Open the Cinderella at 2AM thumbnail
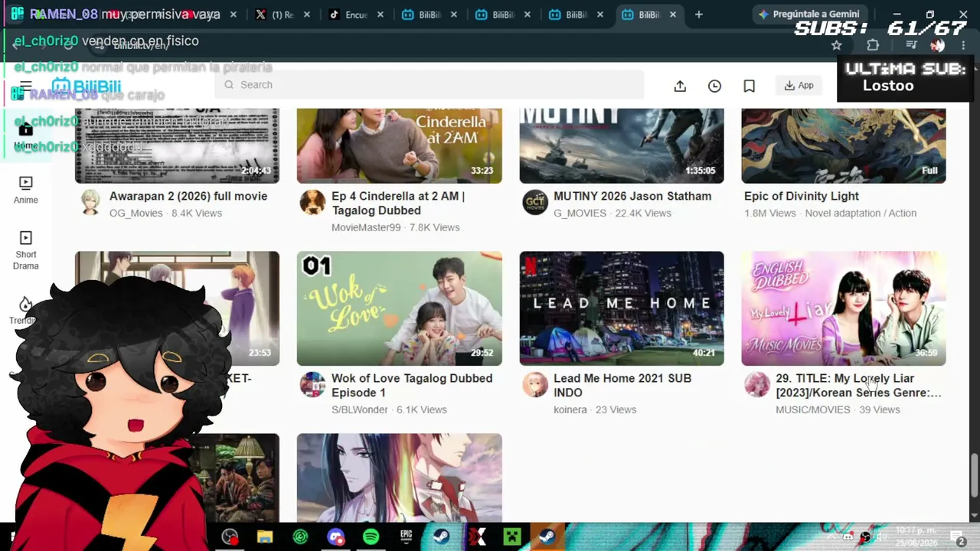This screenshot has width=980, height=551. (x=399, y=145)
